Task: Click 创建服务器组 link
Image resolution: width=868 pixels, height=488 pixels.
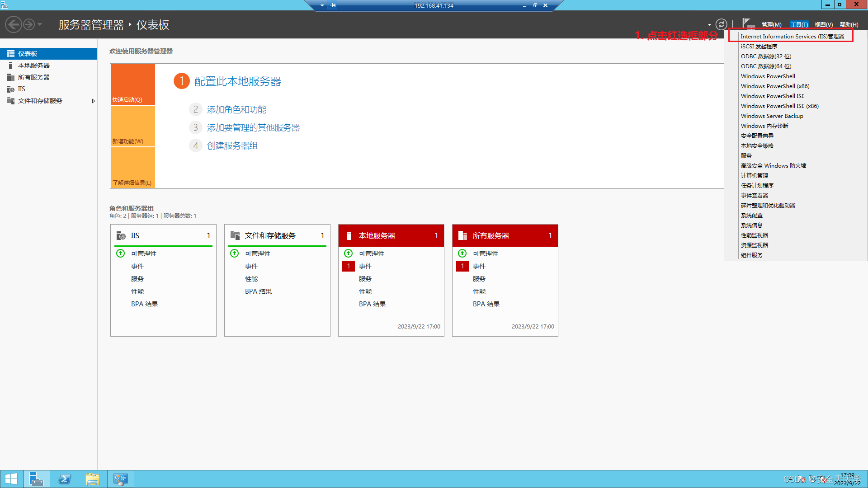Action: tap(232, 146)
